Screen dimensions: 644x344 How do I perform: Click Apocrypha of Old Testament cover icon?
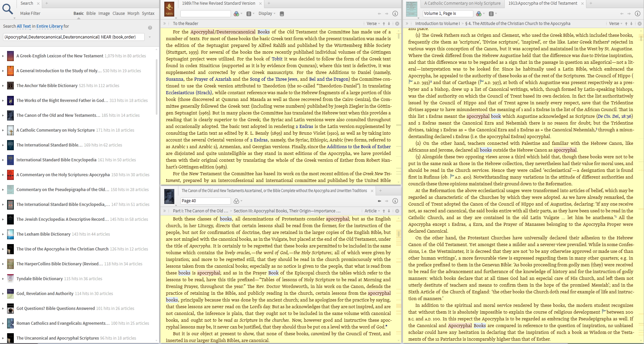412,9
